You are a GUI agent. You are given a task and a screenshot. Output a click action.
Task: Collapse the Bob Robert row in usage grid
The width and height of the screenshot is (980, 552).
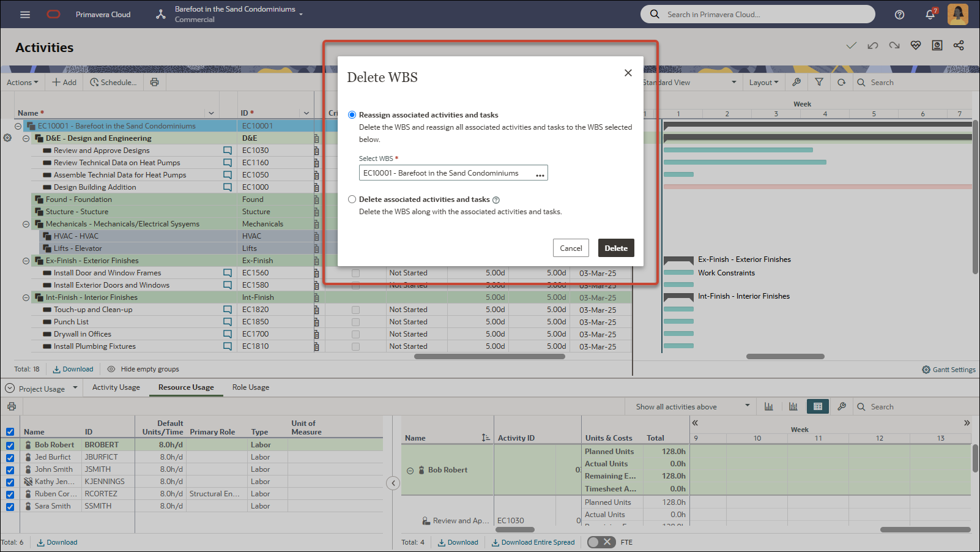[x=410, y=471]
